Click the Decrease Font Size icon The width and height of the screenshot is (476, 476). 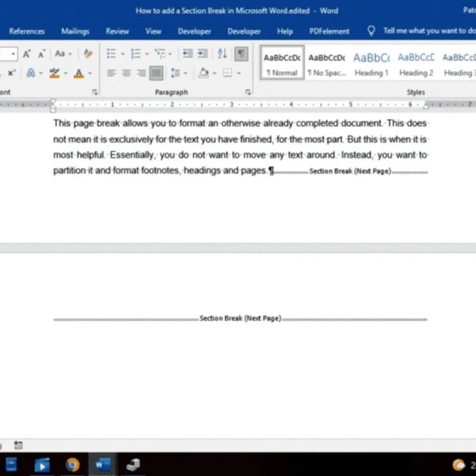click(x=42, y=54)
